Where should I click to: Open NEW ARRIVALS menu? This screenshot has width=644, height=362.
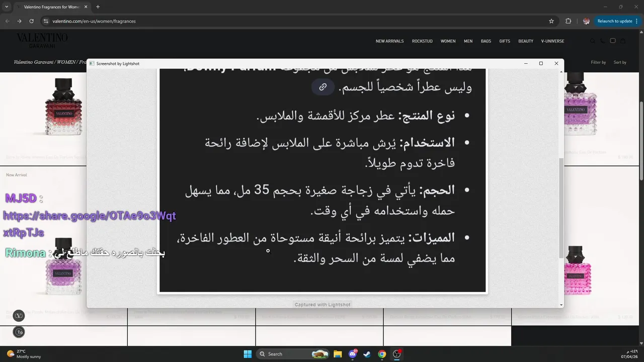click(x=389, y=41)
